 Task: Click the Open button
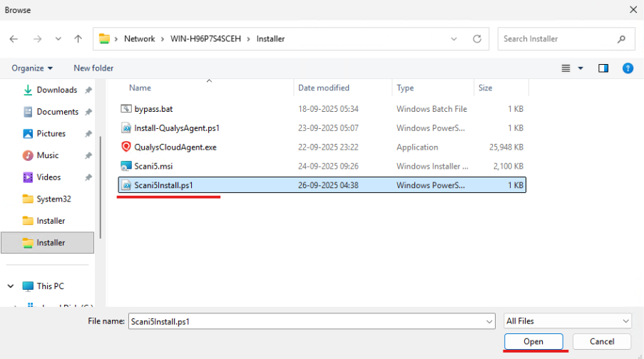pos(533,342)
